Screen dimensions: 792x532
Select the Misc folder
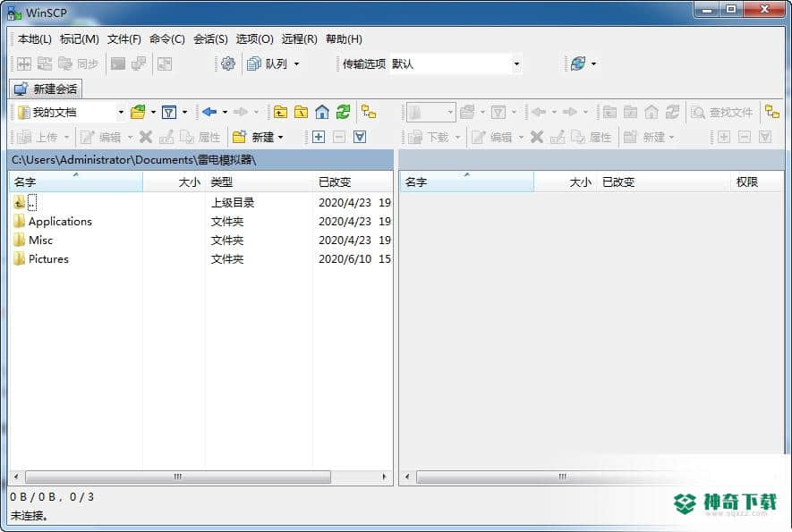point(40,240)
